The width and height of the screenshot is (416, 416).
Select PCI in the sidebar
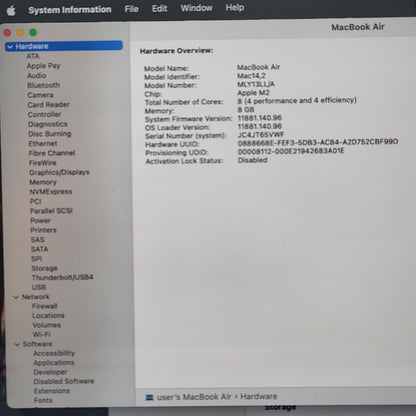point(35,201)
